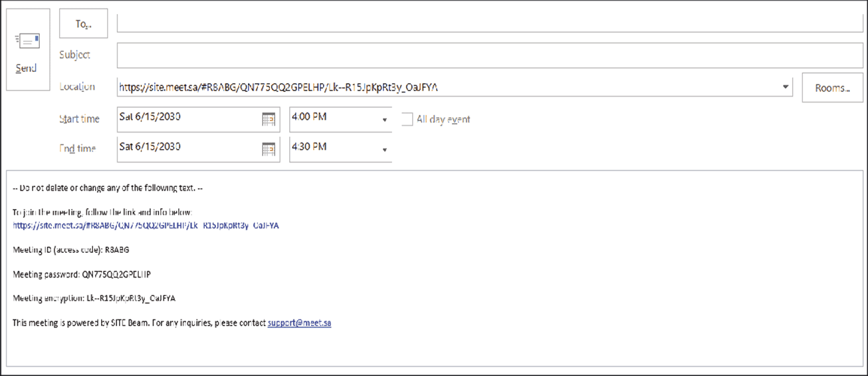This screenshot has width=868, height=376.
Task: Click inside the empty To recipients field
Action: 490,23
